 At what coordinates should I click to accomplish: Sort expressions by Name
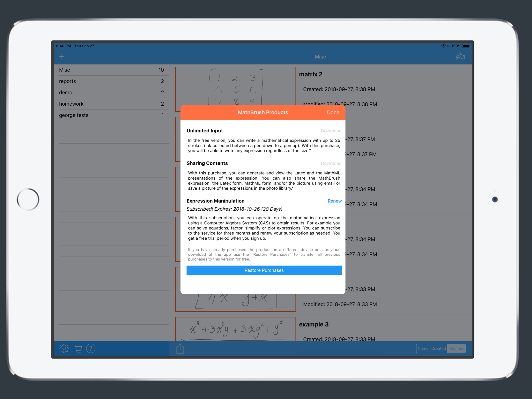coord(423,349)
